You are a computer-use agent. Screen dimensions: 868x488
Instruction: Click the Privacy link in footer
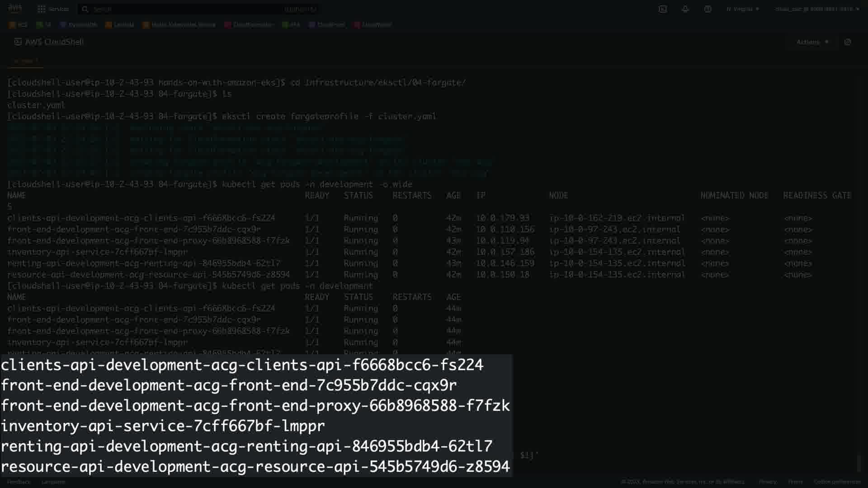point(767,482)
